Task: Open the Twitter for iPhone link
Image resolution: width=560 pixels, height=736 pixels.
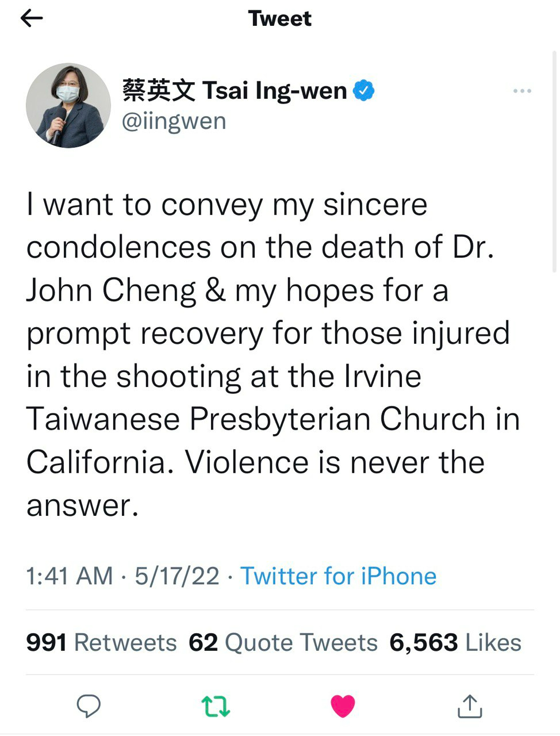Action: [x=338, y=576]
